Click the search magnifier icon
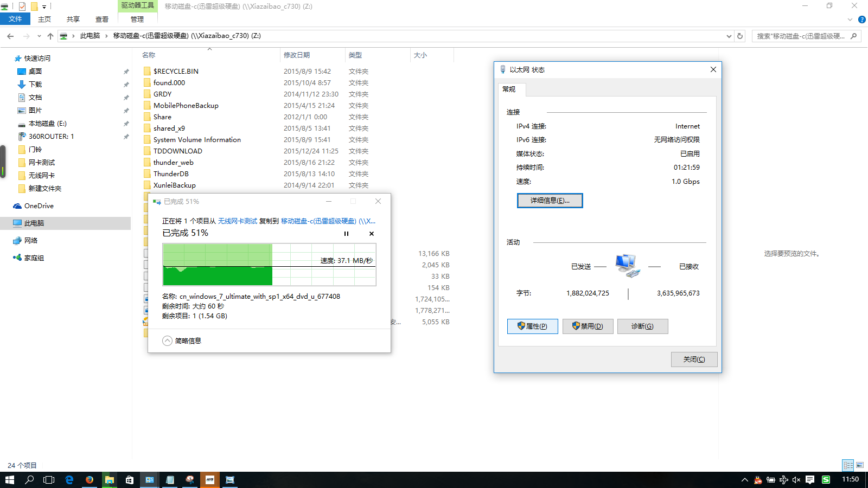This screenshot has height=488, width=868. click(x=854, y=36)
